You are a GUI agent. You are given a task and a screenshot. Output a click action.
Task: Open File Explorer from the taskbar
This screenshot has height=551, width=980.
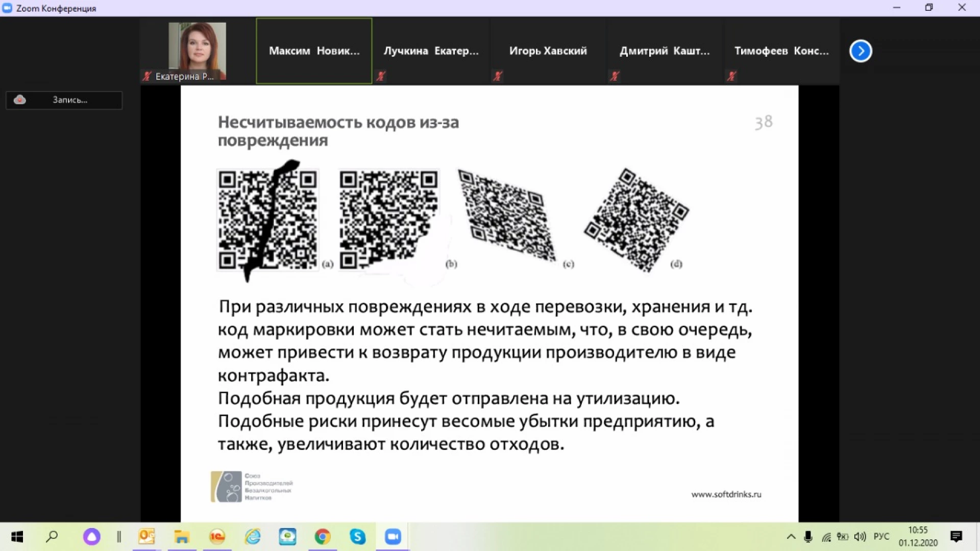pyautogui.click(x=182, y=537)
